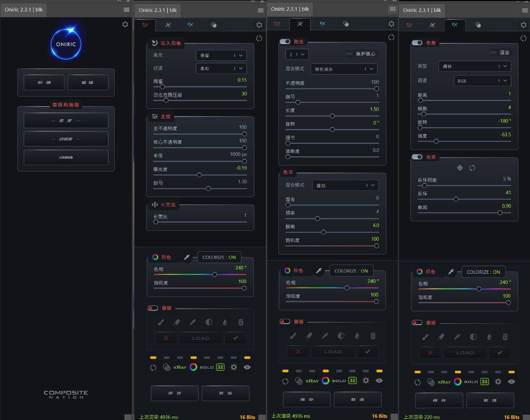This screenshot has height=420, width=530.
Task: Switch to flare tab in 输入图像 panel
Action: coord(168,25)
